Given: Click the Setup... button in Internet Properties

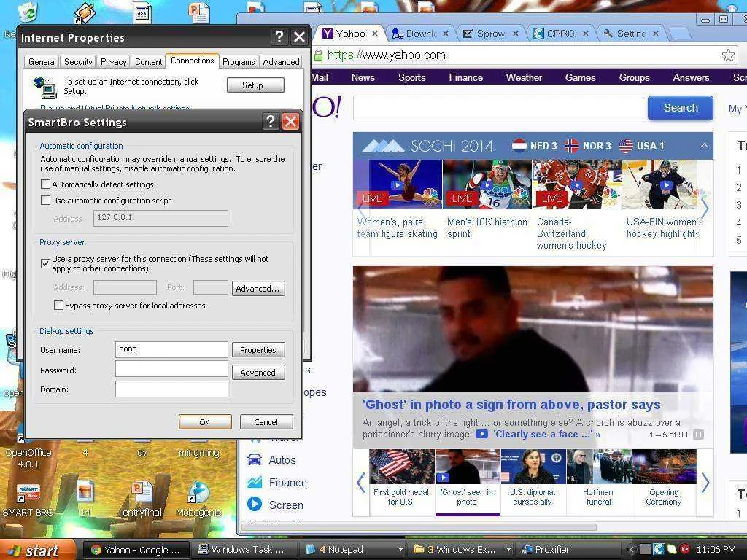Looking at the screenshot, I should coord(255,85).
